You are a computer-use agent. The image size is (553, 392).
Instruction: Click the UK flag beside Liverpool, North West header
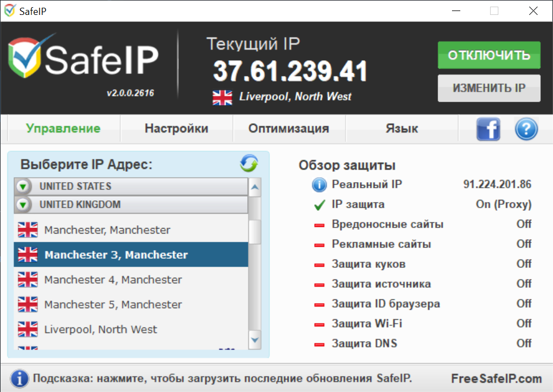click(x=222, y=98)
